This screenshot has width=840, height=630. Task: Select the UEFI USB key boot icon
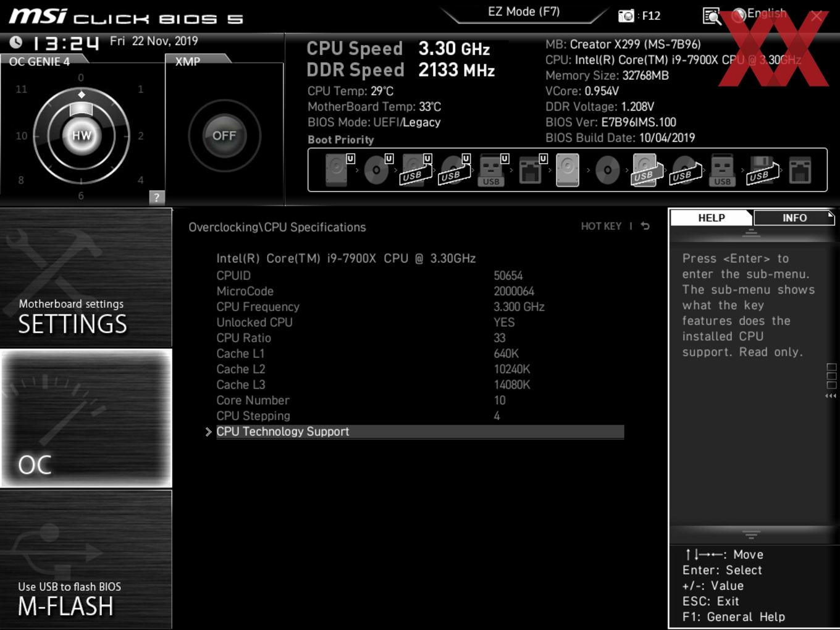(x=493, y=170)
